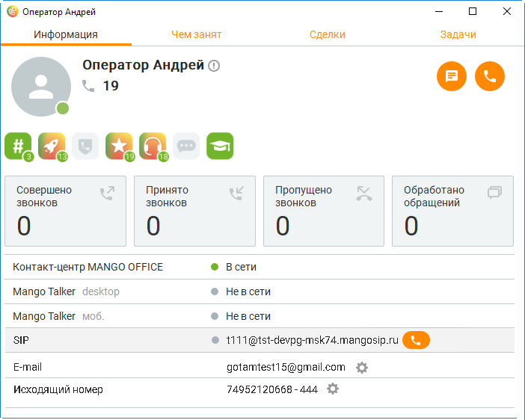Screen dimensions: 525x420
Task: Open the green graduation cap icon
Action: pos(220,146)
